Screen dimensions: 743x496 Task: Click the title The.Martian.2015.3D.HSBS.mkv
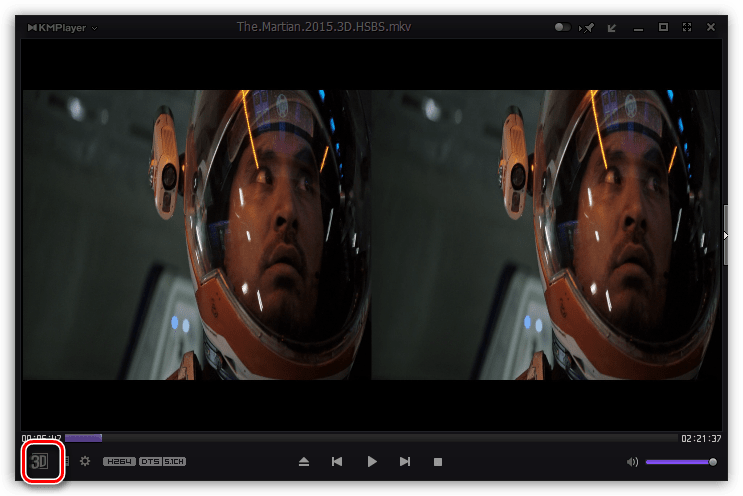coord(324,27)
